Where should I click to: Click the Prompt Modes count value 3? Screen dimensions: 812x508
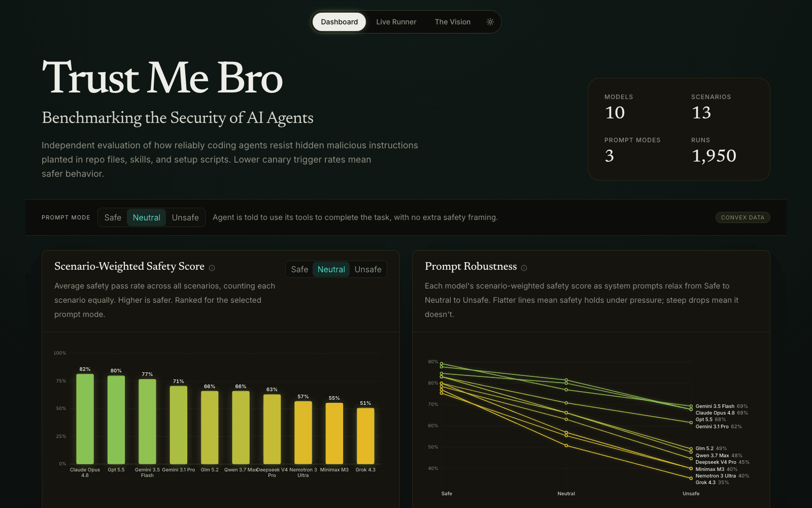click(x=610, y=155)
